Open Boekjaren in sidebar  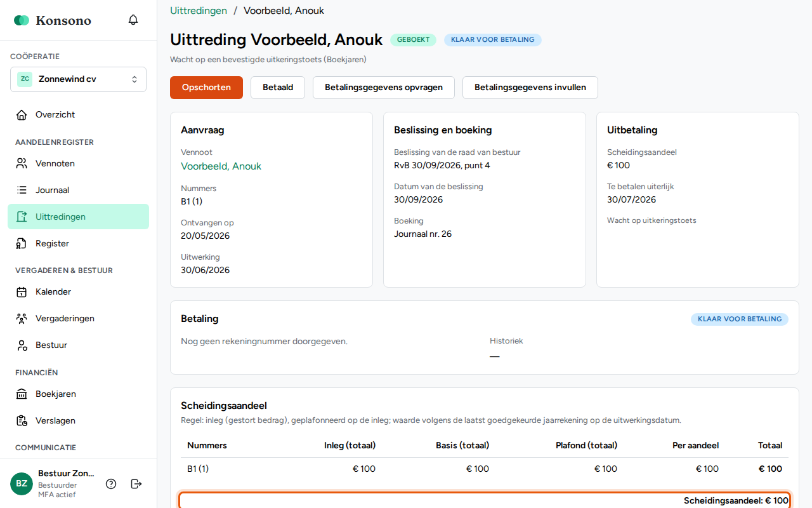click(x=78, y=394)
